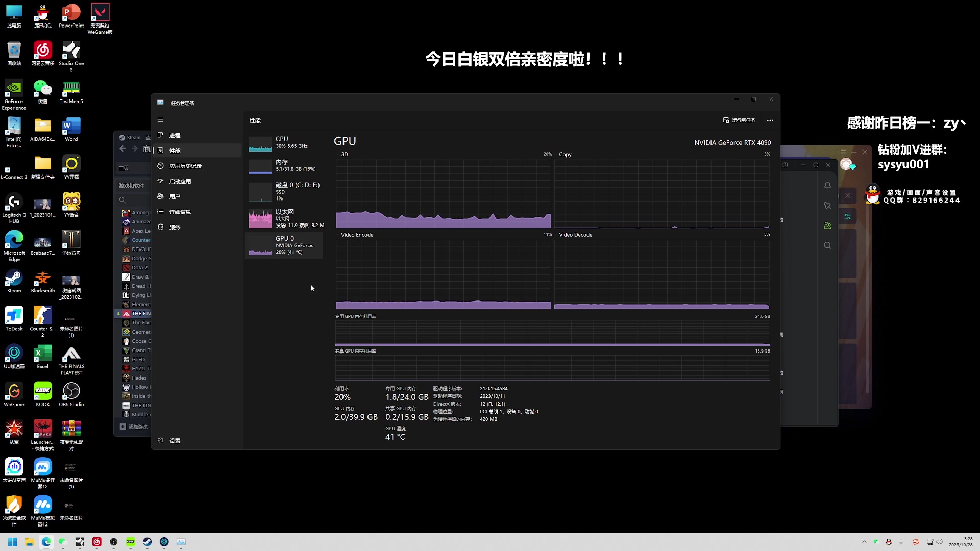Open 应用历史记录 (App history) page
Viewport: 980px width, 551px height.
point(197,166)
